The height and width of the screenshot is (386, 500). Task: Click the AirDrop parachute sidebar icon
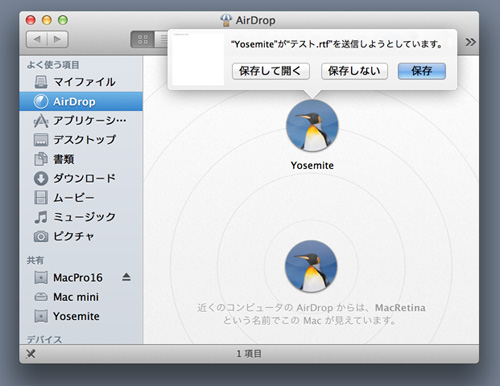41,101
